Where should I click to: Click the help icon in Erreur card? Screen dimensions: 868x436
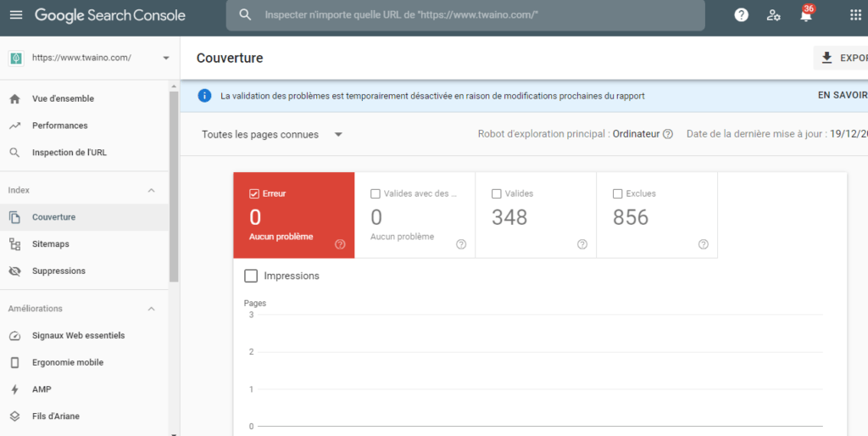[x=340, y=244]
